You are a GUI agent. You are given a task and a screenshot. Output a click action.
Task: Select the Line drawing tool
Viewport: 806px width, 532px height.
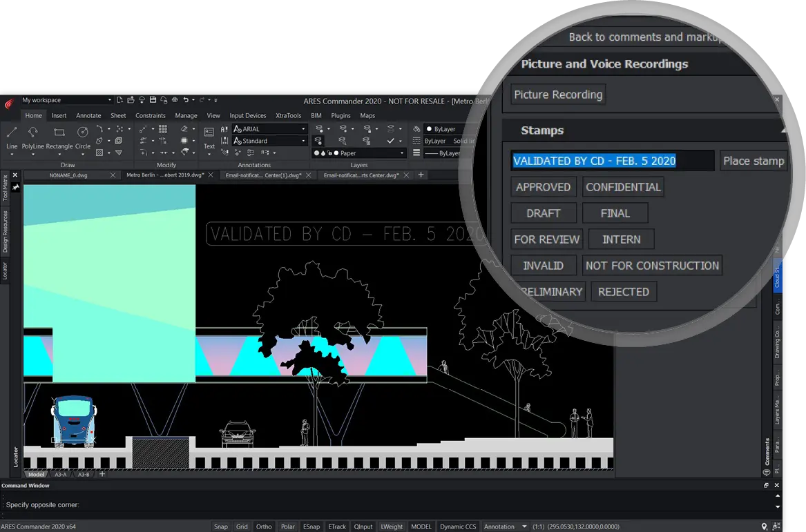(12, 137)
